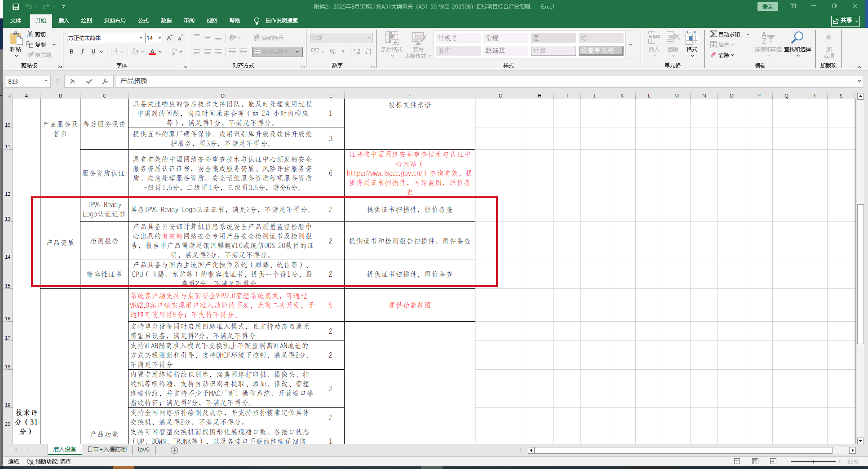Open the Font dialog launcher
The width and height of the screenshot is (868, 469).
185,66
